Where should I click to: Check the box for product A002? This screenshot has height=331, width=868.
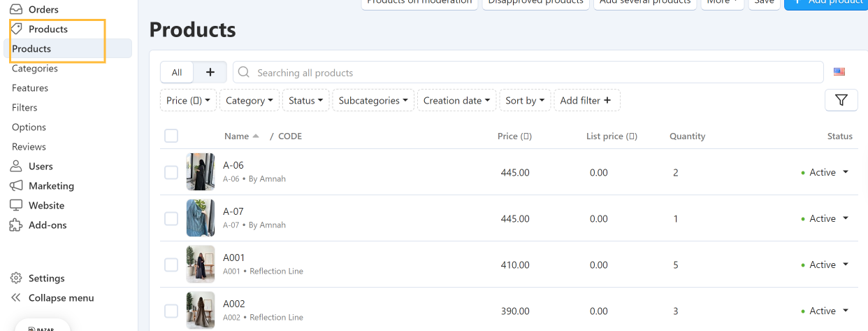point(171,311)
